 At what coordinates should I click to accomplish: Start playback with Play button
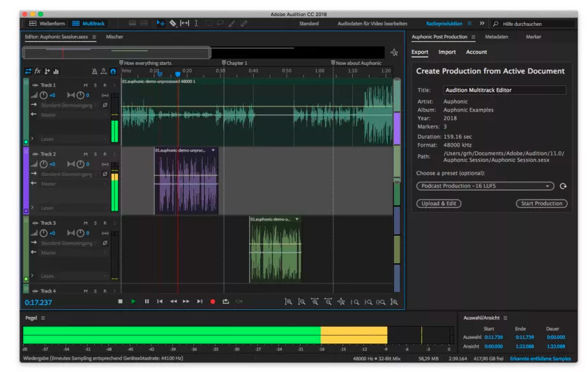133,302
